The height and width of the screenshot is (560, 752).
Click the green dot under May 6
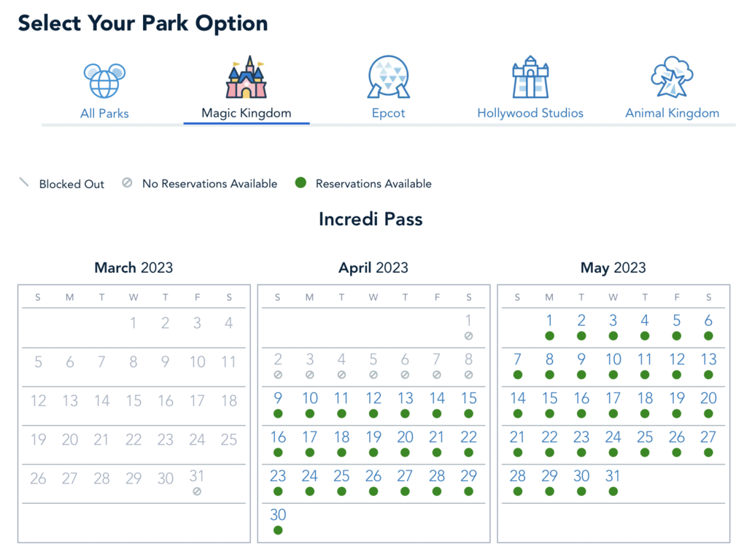708,336
